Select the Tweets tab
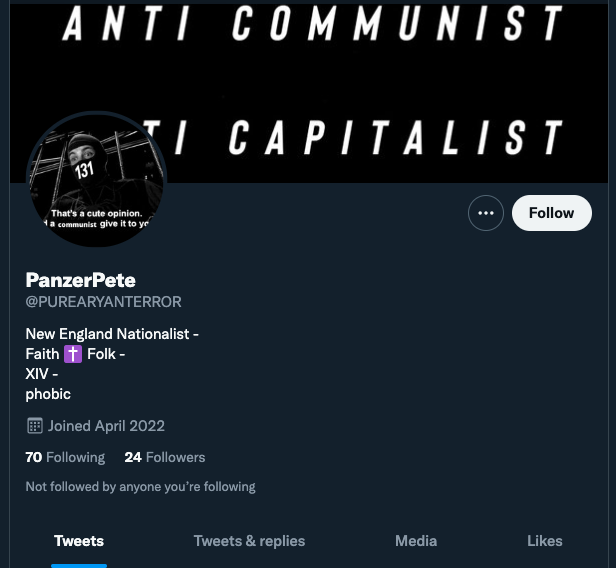Screen dimensions: 616x568 (79, 541)
